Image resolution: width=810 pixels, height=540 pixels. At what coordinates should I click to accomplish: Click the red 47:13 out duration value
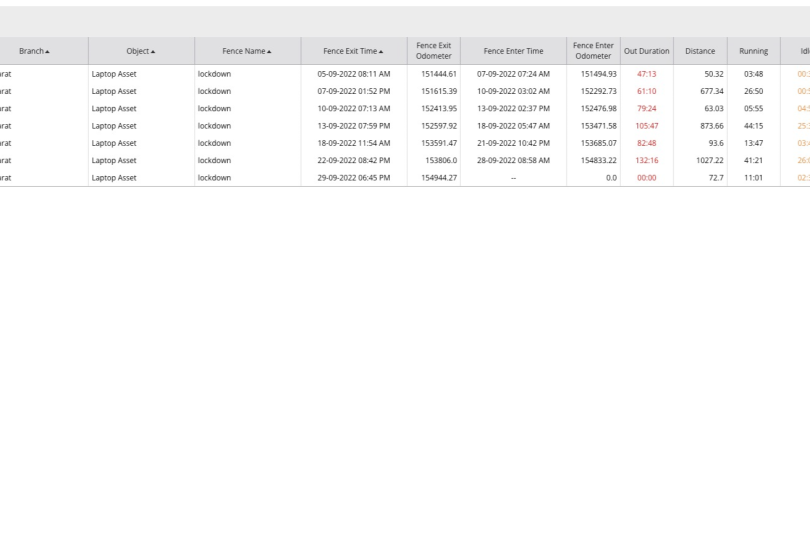646,74
